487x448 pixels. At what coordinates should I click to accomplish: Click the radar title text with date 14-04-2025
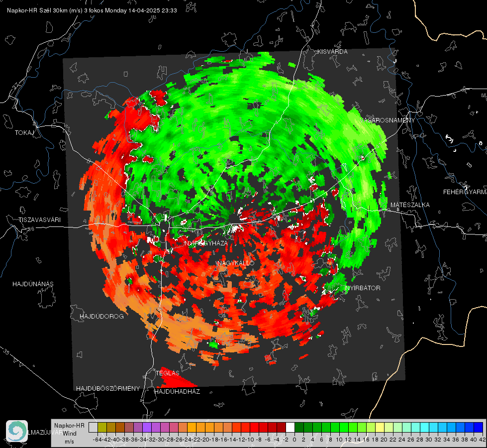[x=92, y=10]
